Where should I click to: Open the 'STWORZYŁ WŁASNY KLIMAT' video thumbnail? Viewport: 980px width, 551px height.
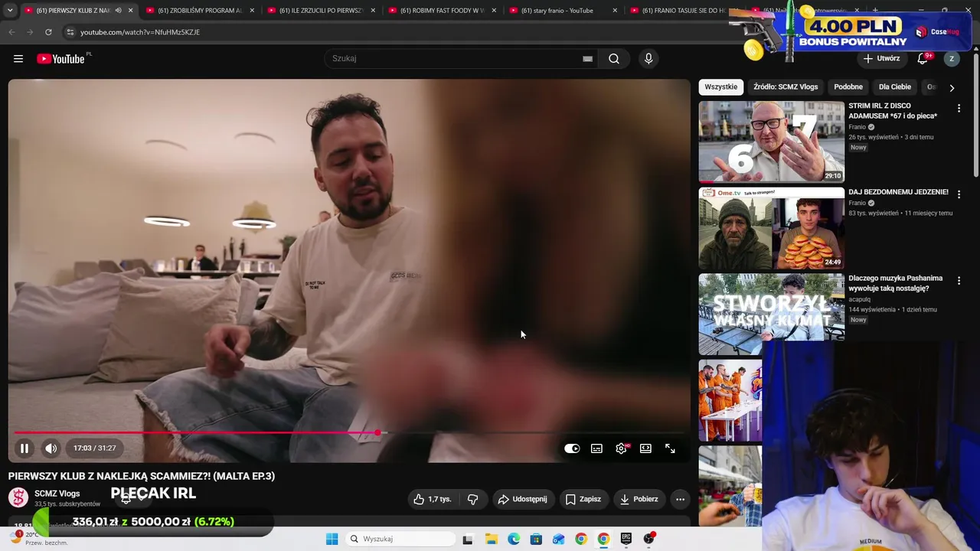click(771, 314)
